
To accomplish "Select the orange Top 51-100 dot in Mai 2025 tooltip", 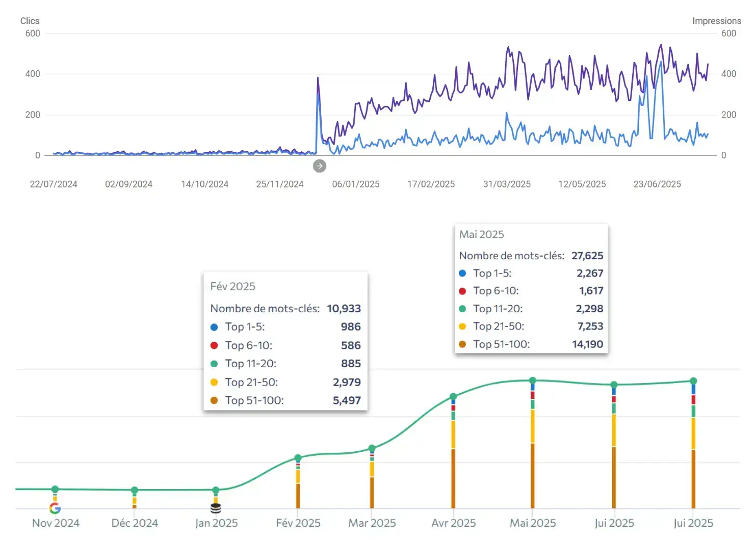I will (x=462, y=344).
